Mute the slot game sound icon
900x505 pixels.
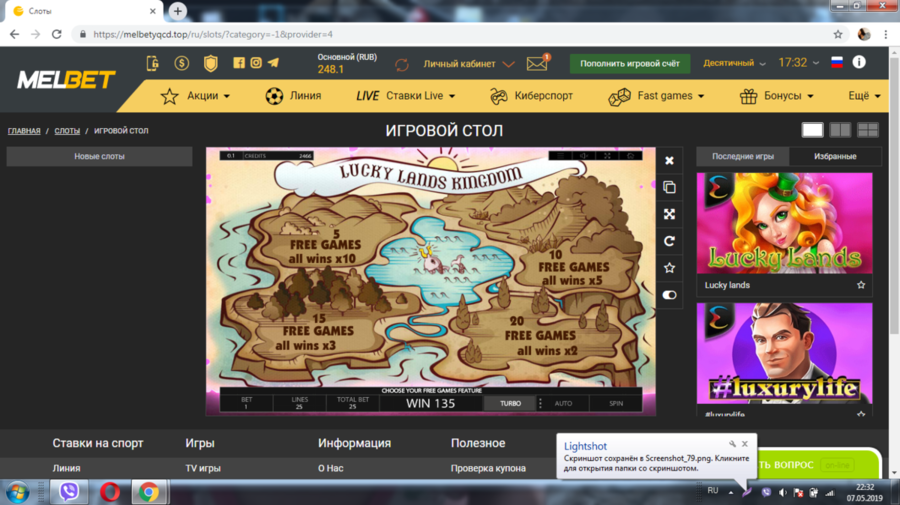pos(584,156)
